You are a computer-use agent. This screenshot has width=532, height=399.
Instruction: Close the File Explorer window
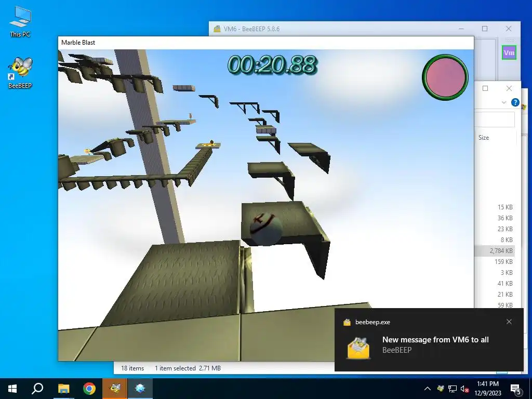509,88
